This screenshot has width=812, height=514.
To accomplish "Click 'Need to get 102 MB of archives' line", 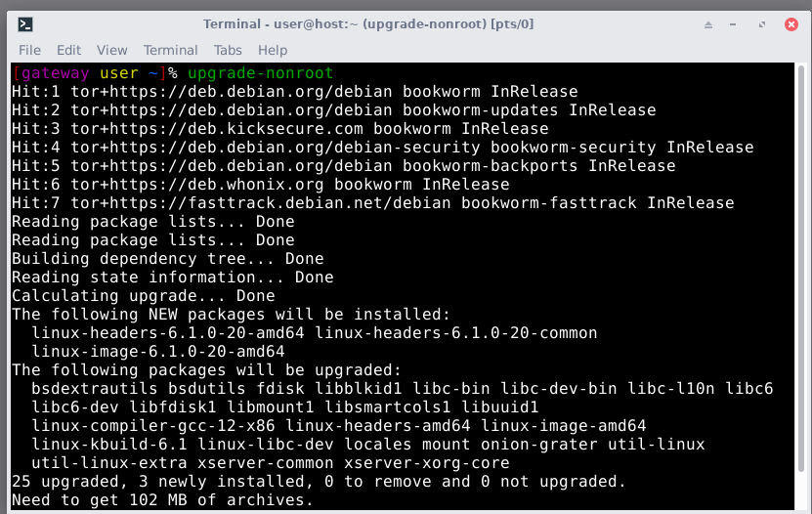I will [x=162, y=500].
